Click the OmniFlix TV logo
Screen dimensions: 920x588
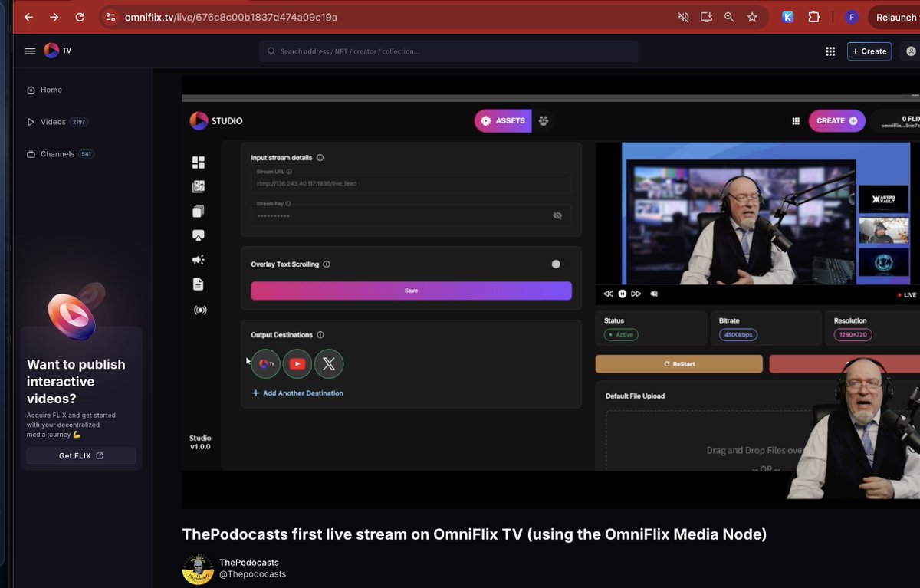click(x=58, y=51)
